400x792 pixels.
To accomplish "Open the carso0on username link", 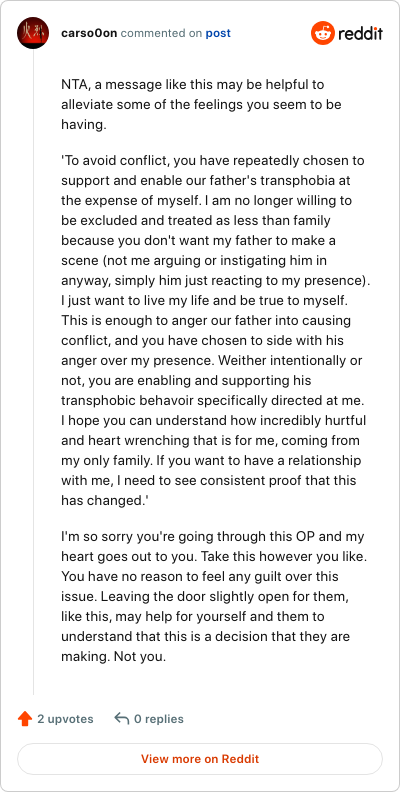I will click(x=89, y=33).
